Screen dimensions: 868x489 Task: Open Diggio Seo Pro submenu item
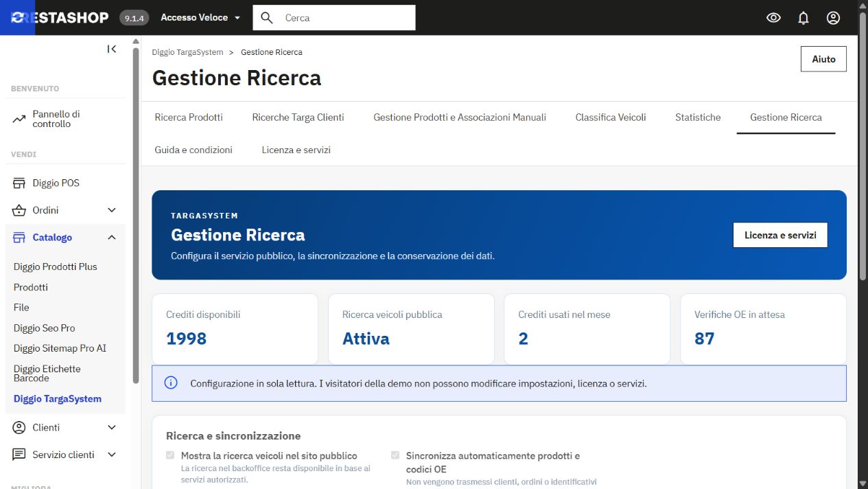point(45,328)
